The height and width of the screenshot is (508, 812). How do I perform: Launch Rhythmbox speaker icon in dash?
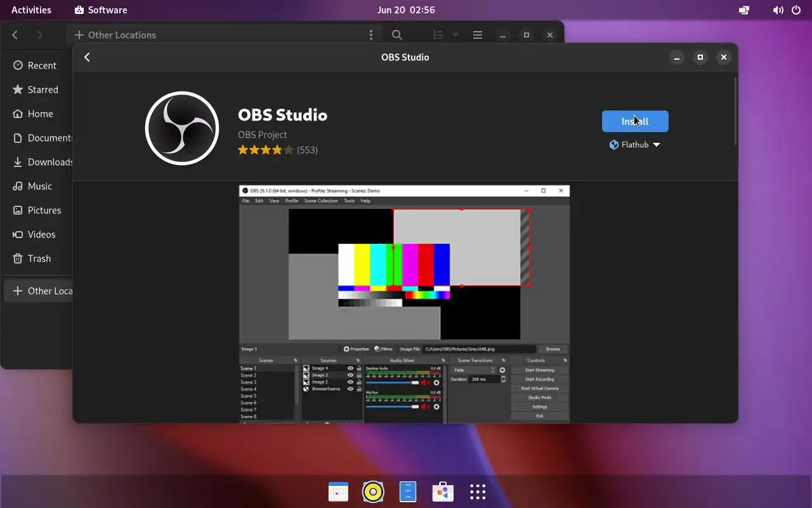pyautogui.click(x=373, y=491)
